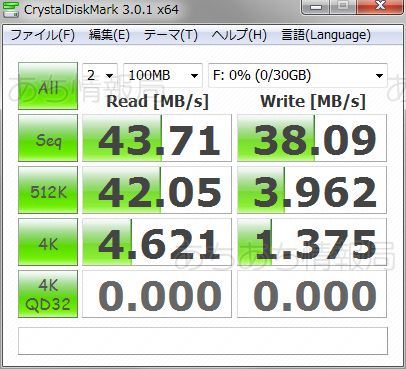Open the テーマ(T) menu
This screenshot has height=369, width=406.
click(x=171, y=35)
